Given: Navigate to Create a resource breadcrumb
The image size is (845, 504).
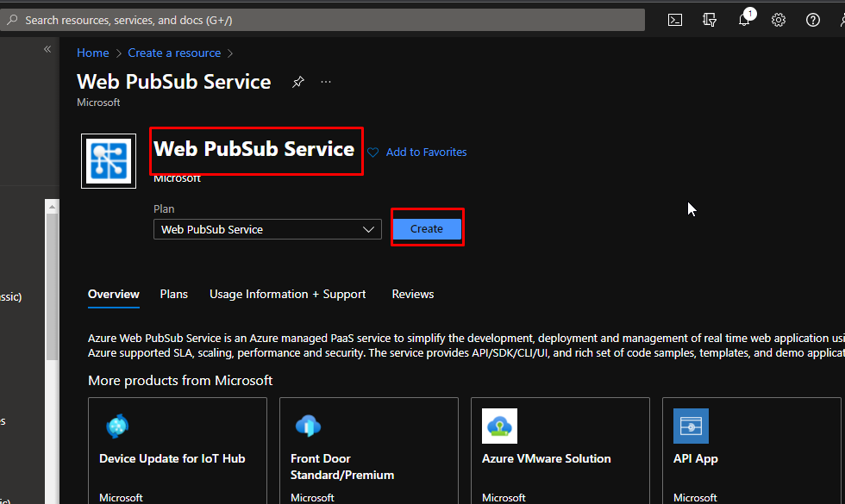Looking at the screenshot, I should pos(174,53).
